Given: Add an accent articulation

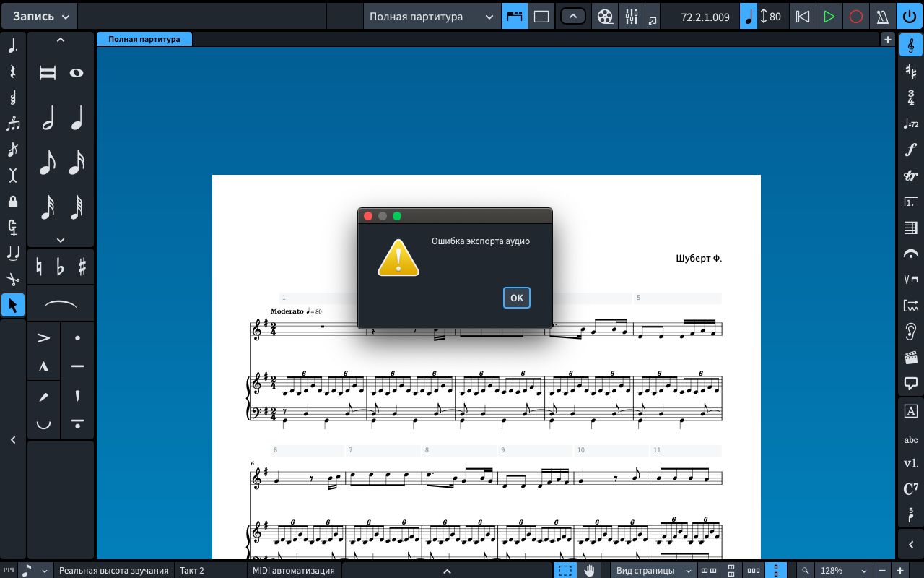Looking at the screenshot, I should [44, 338].
